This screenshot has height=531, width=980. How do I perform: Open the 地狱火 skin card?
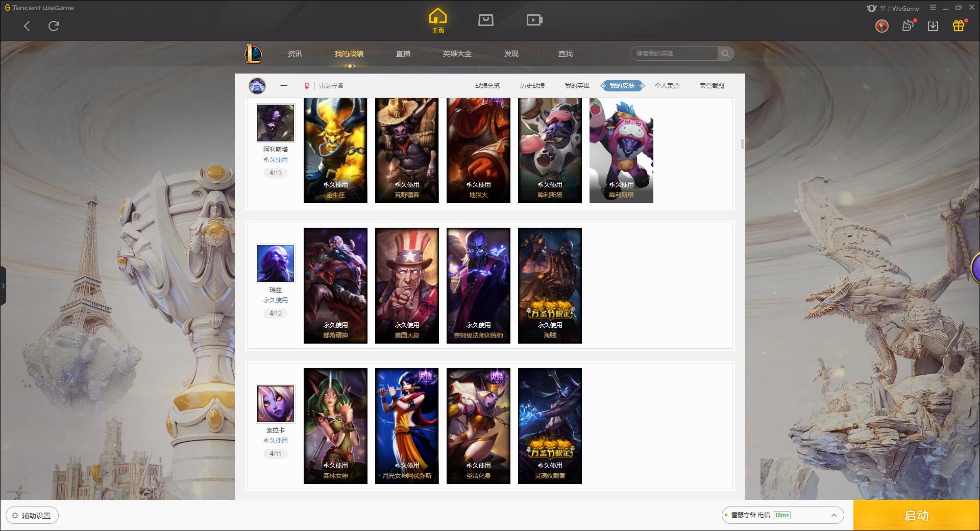478,151
